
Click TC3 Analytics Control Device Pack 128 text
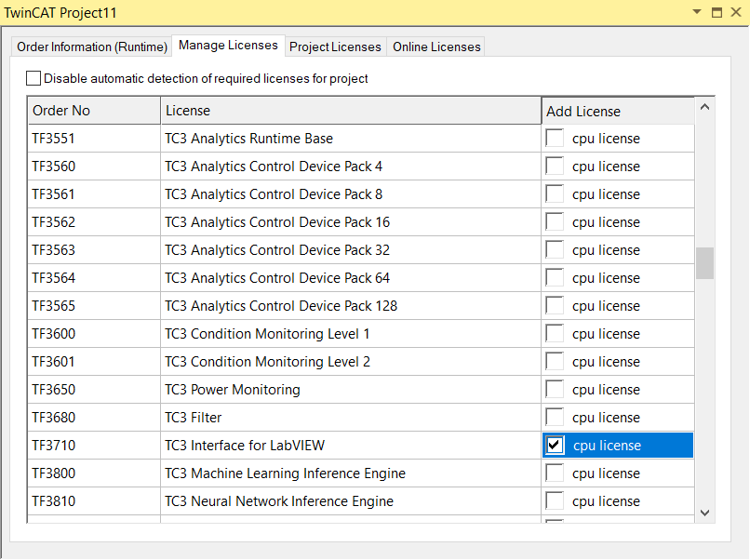[x=281, y=306]
